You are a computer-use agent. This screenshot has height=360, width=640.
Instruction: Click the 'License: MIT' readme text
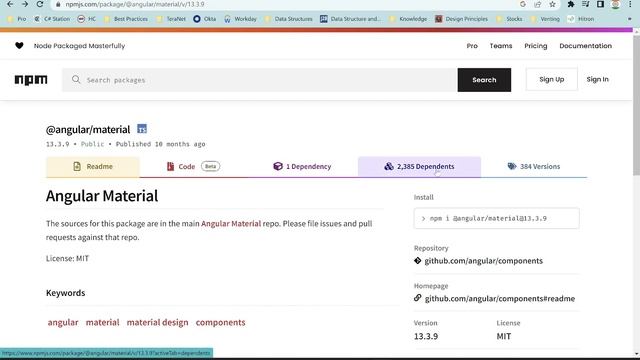point(67,258)
